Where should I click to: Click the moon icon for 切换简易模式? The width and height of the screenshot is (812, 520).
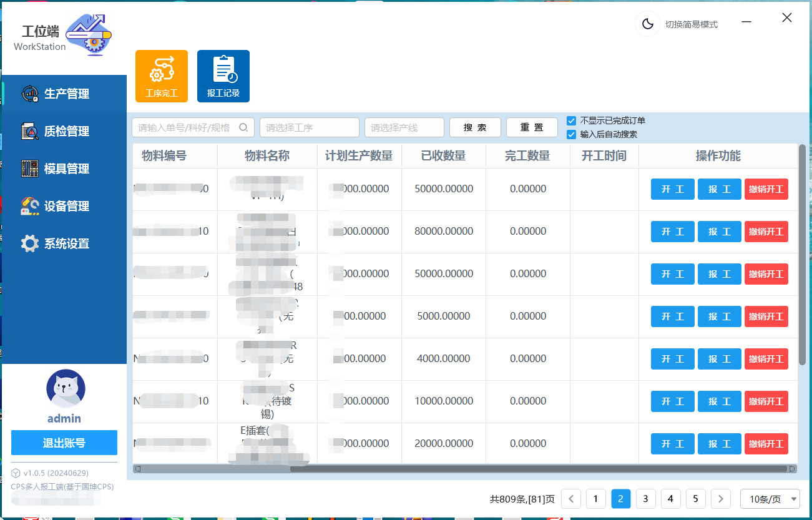(648, 24)
